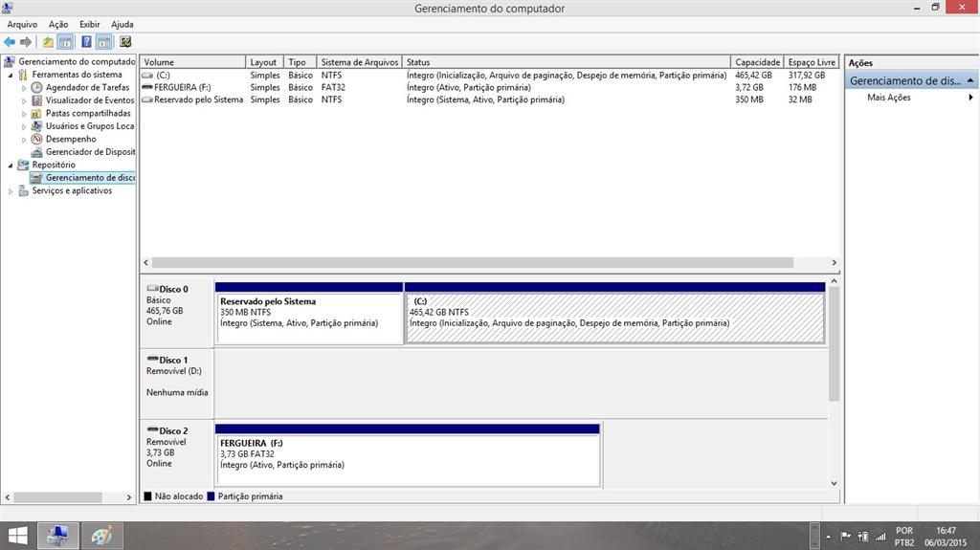Click the Disco 0 disk icon
The height and width of the screenshot is (550, 980).
point(152,288)
